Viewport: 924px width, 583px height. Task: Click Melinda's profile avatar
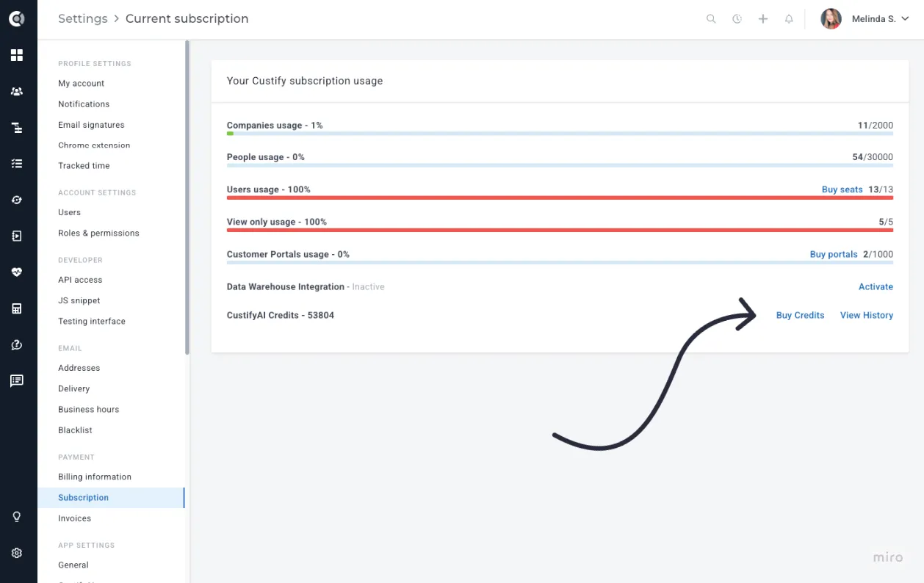click(x=831, y=19)
